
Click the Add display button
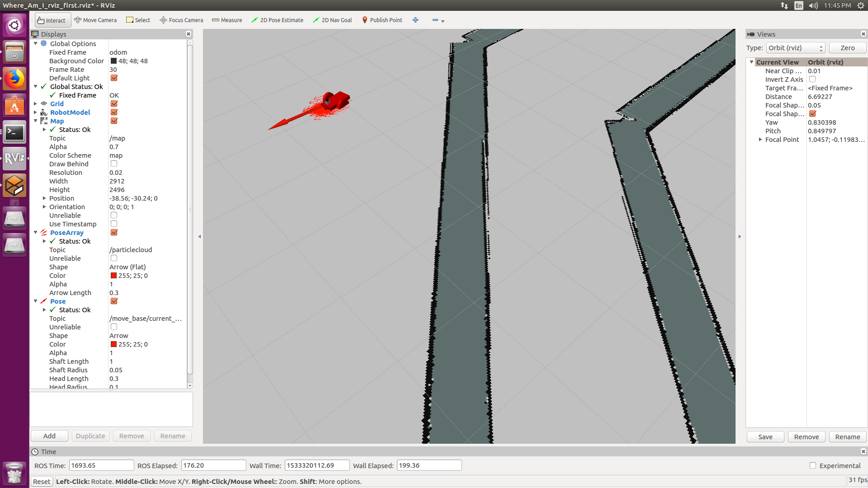49,436
